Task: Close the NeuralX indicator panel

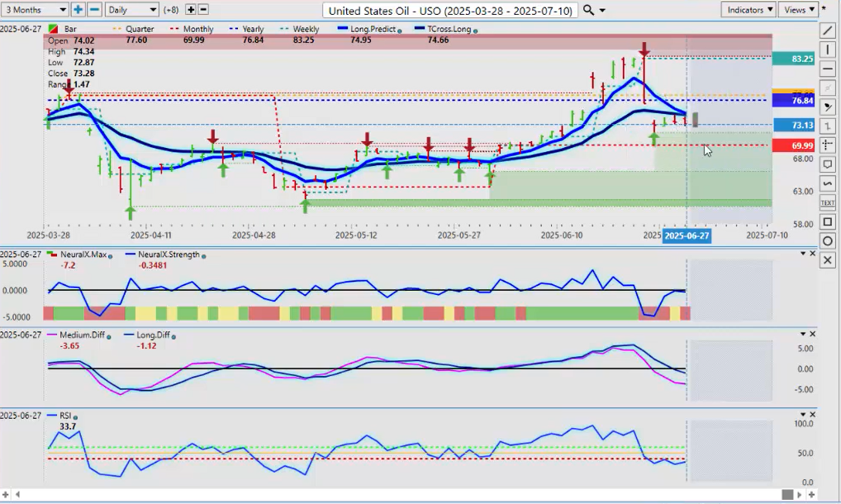Action: tap(813, 254)
